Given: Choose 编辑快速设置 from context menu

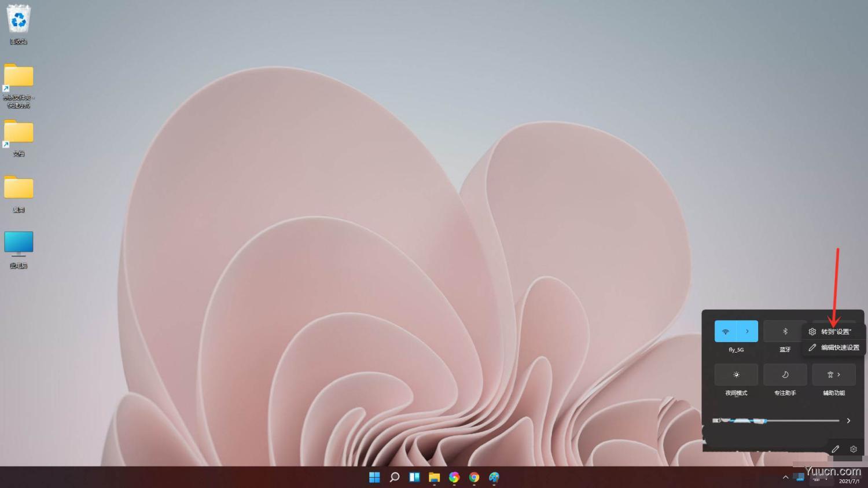Looking at the screenshot, I should click(834, 347).
